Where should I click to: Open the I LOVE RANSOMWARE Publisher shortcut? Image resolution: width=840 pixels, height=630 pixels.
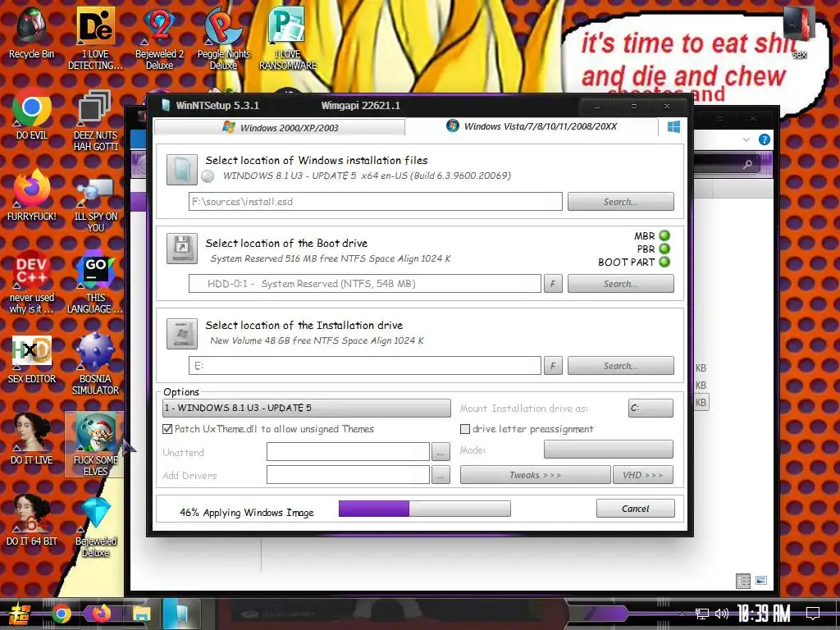point(288,39)
